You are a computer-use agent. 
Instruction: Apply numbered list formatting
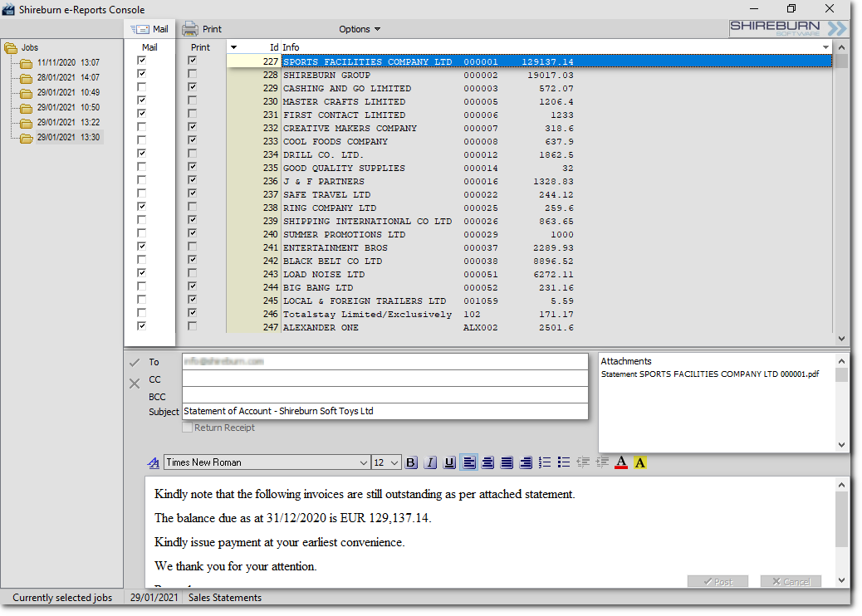click(545, 462)
